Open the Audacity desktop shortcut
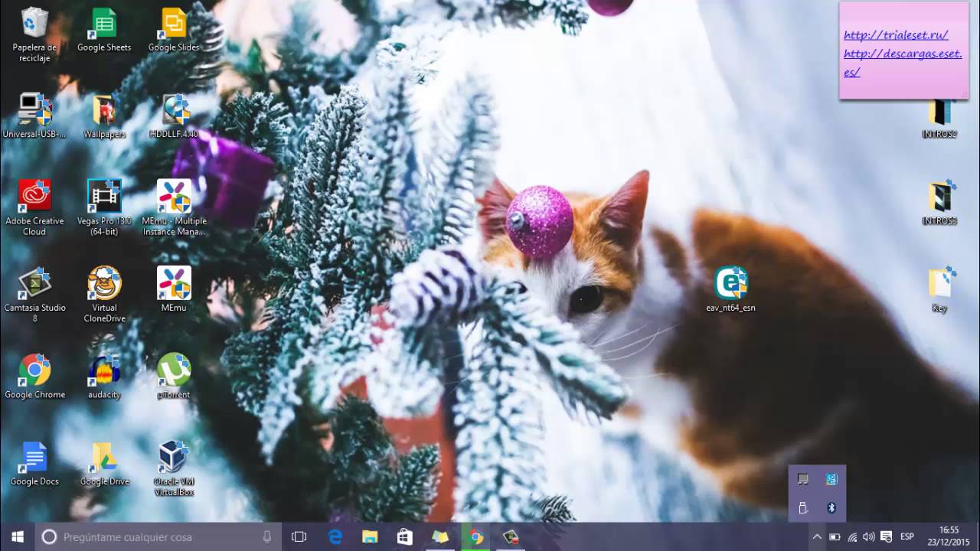980x551 pixels. (104, 377)
